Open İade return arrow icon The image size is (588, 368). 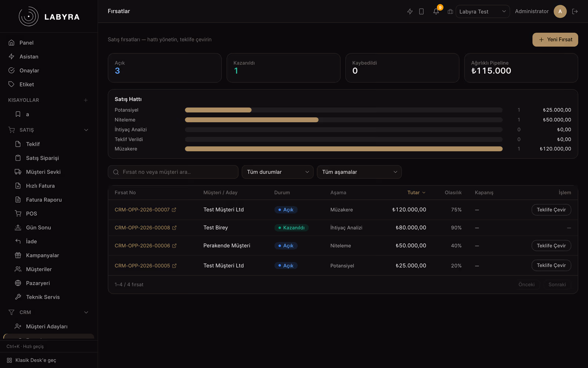pos(18,241)
